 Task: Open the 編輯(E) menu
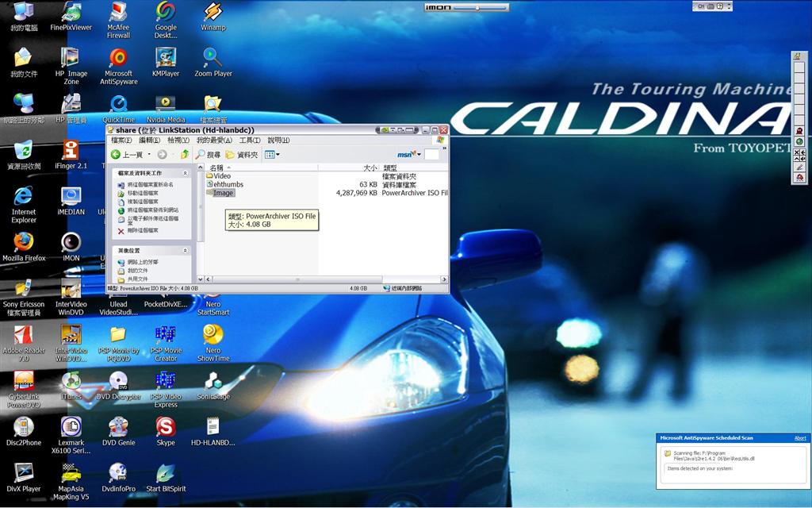coord(149,140)
